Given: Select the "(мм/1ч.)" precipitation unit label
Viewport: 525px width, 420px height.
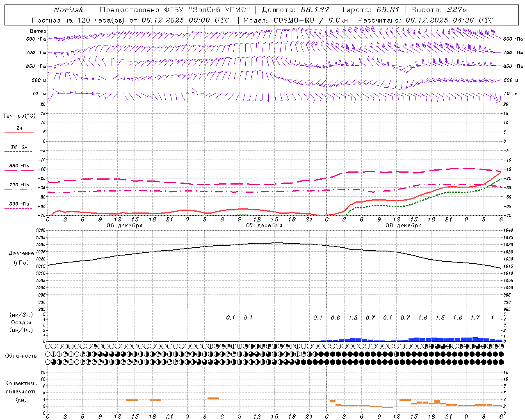Looking at the screenshot, I should coord(21,330).
